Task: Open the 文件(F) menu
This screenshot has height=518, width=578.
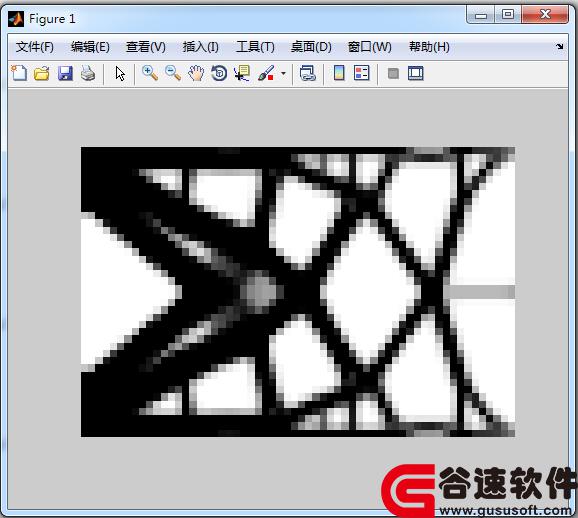Action: (x=35, y=47)
